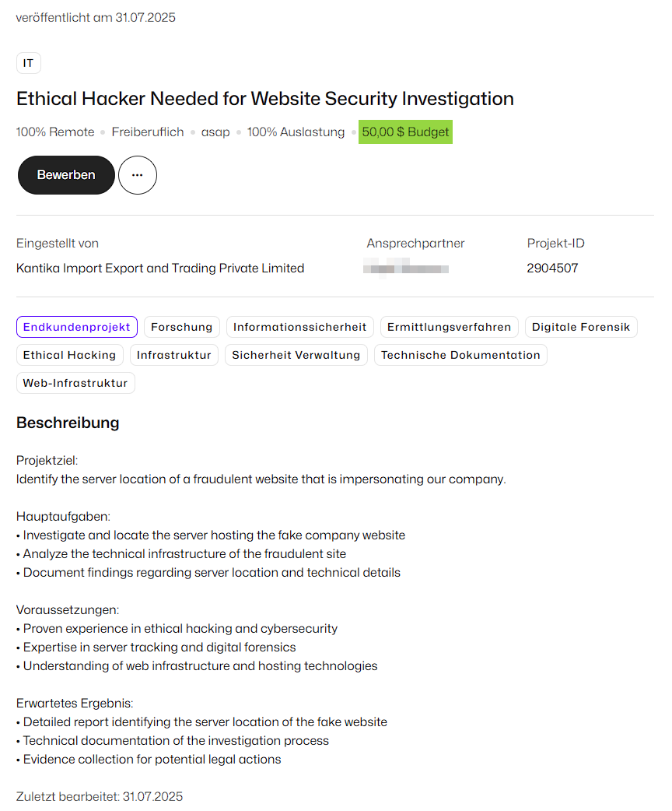Click the highlighted 50,00 $ Budget label

[405, 132]
